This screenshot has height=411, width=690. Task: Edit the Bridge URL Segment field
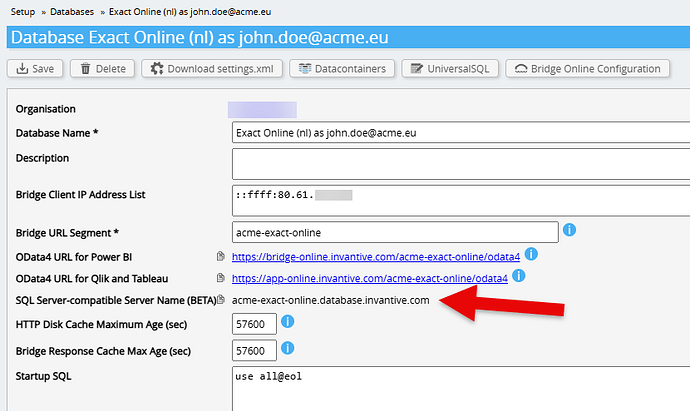click(395, 232)
